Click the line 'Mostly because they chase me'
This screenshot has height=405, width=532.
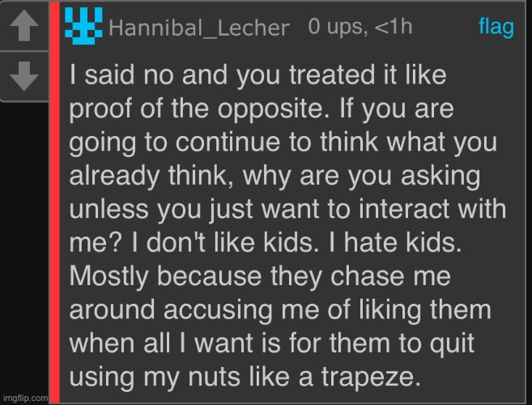click(x=260, y=276)
